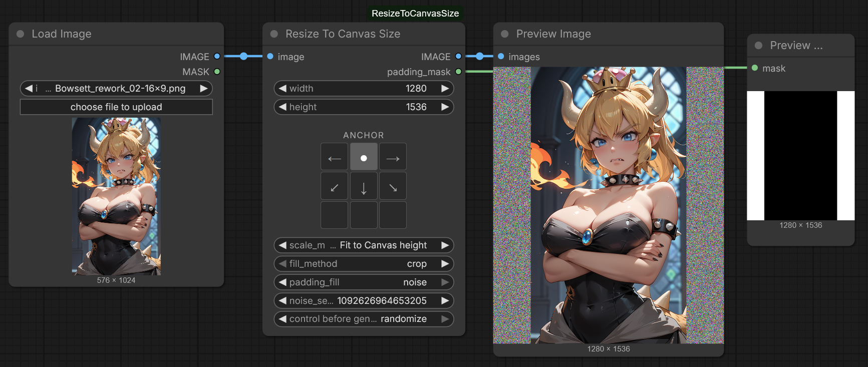Collapse the Preview mask node dot
Image resolution: width=868 pixels, height=367 pixels.
(x=758, y=46)
